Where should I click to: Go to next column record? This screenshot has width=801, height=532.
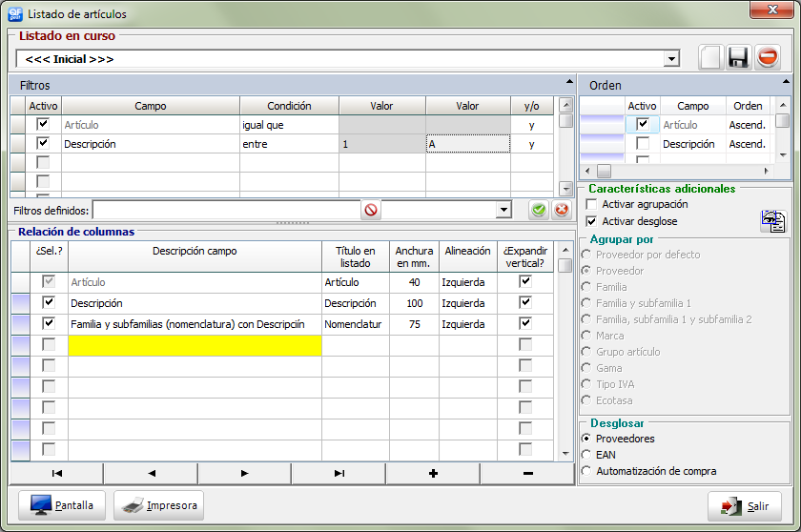pyautogui.click(x=245, y=473)
